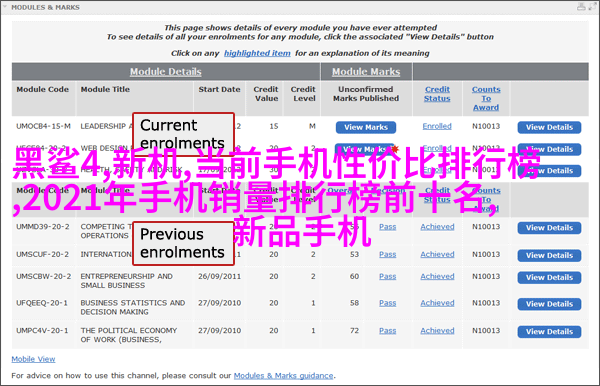Image resolution: width=600 pixels, height=386 pixels.
Task: Click View Details for UMPC4V-20-1
Action: [x=549, y=331]
